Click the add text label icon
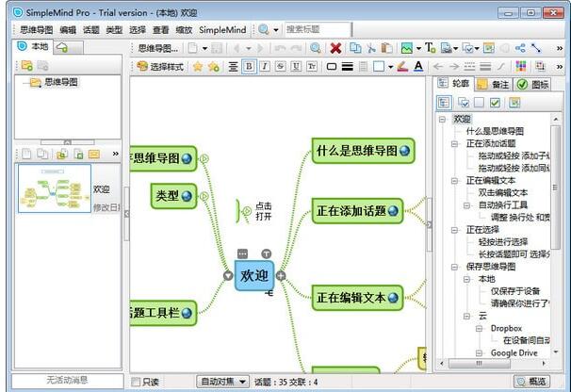This screenshot has width=571, height=392. tap(430, 48)
